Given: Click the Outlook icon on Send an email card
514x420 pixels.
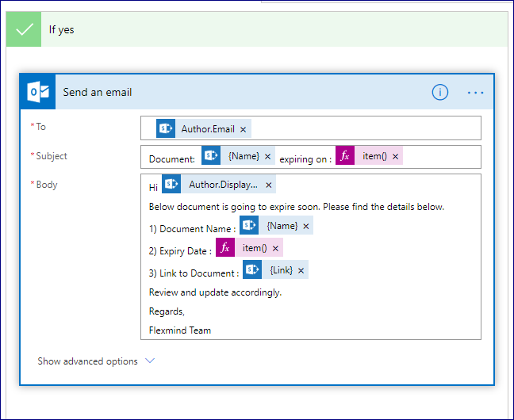Looking at the screenshot, I should coord(38,92).
